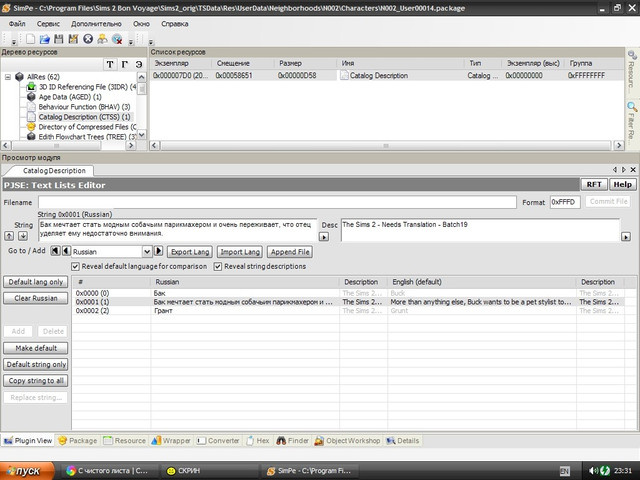Open the Файл menu
Image resolution: width=640 pixels, height=480 pixels.
pyautogui.click(x=17, y=24)
